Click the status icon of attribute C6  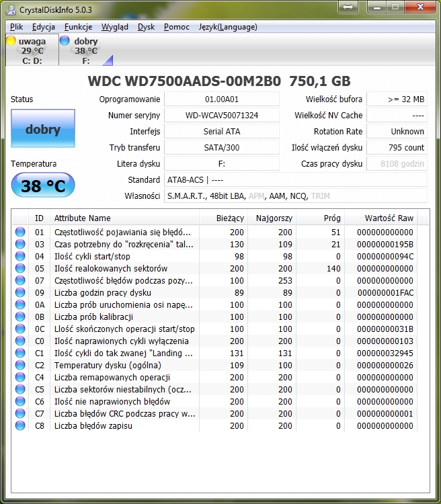tap(20, 401)
